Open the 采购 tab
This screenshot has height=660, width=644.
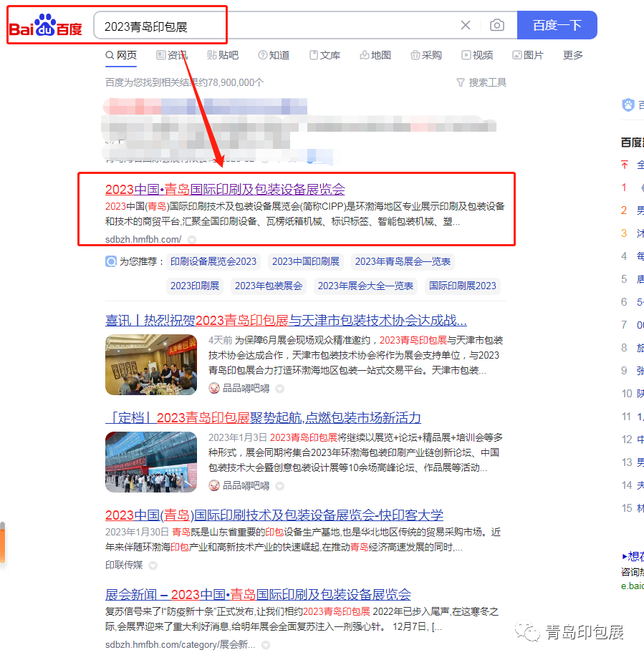point(426,55)
